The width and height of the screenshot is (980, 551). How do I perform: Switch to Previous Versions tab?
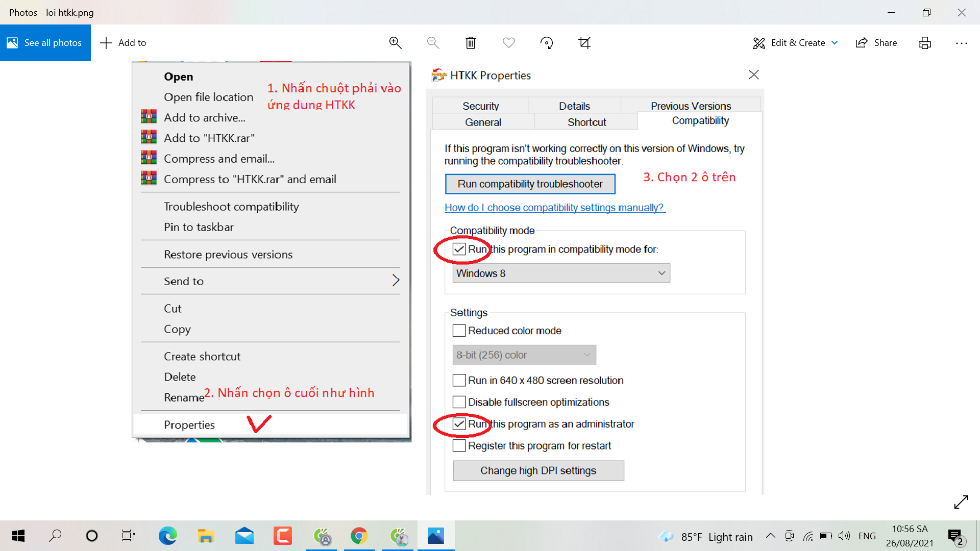pyautogui.click(x=691, y=106)
